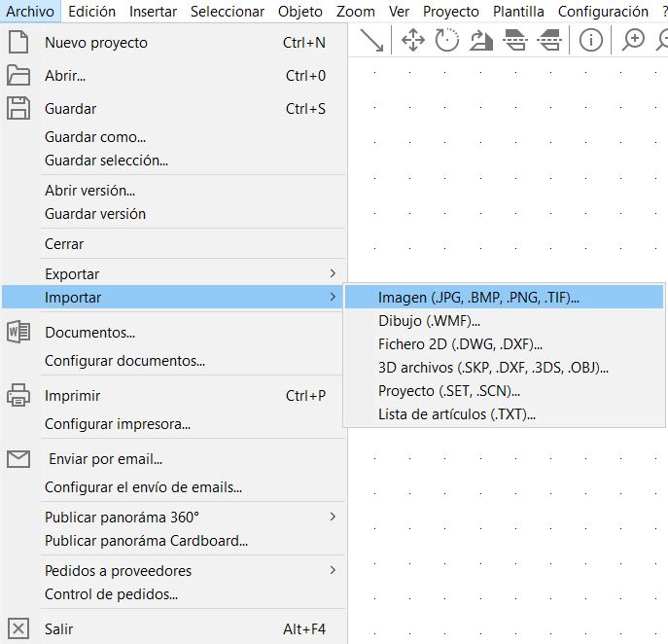Viewport: 668px width, 644px height.
Task: Select the four-arrow move tool
Action: pyautogui.click(x=413, y=40)
